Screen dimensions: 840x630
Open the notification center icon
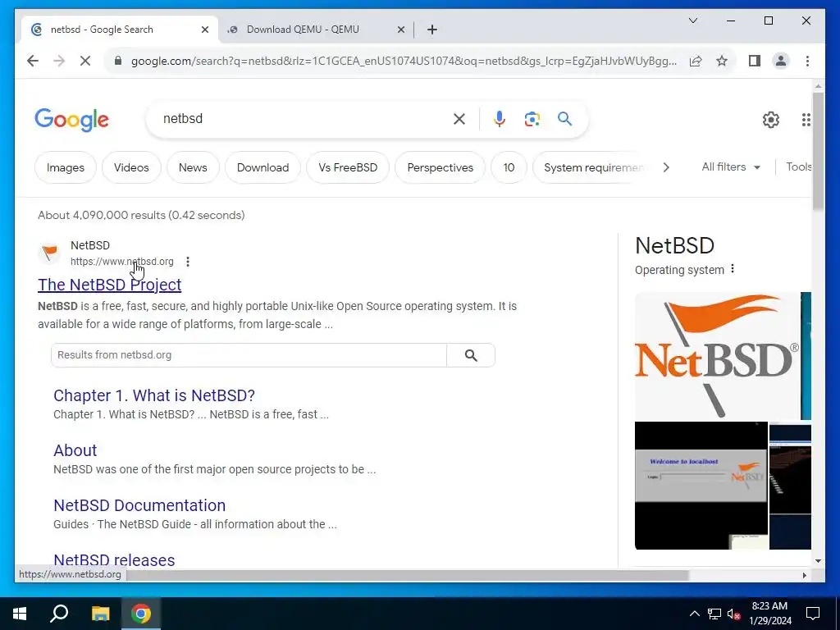click(813, 614)
